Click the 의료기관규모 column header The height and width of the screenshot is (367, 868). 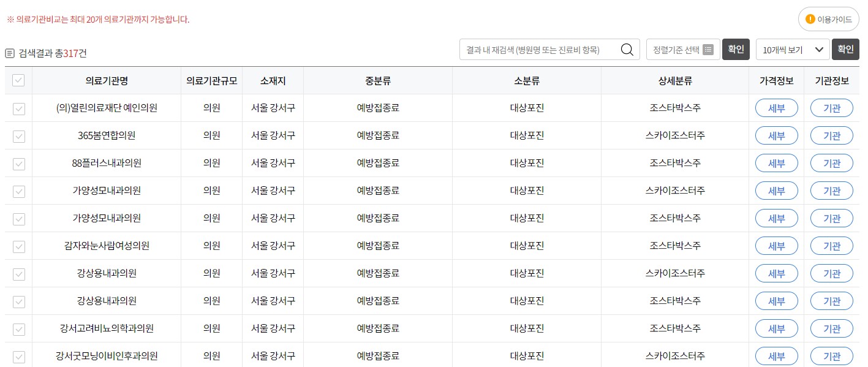pyautogui.click(x=211, y=81)
